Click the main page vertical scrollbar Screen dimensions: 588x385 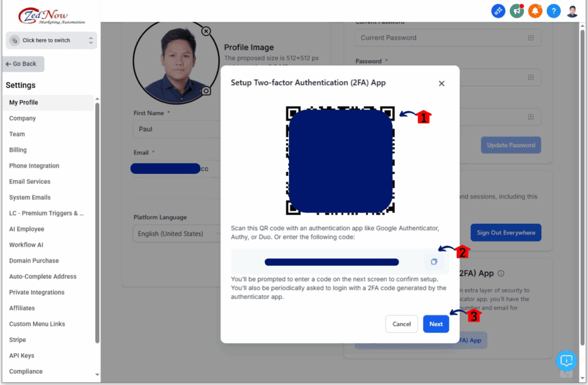(x=583, y=188)
